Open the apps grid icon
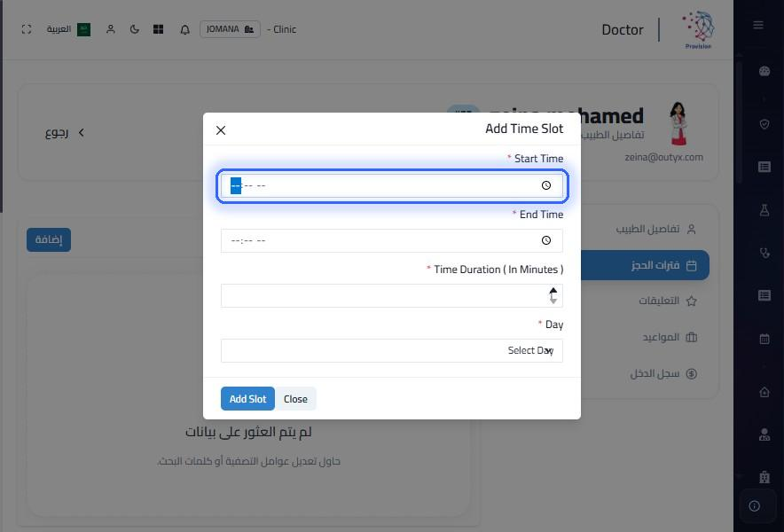The image size is (784, 532). tap(159, 29)
